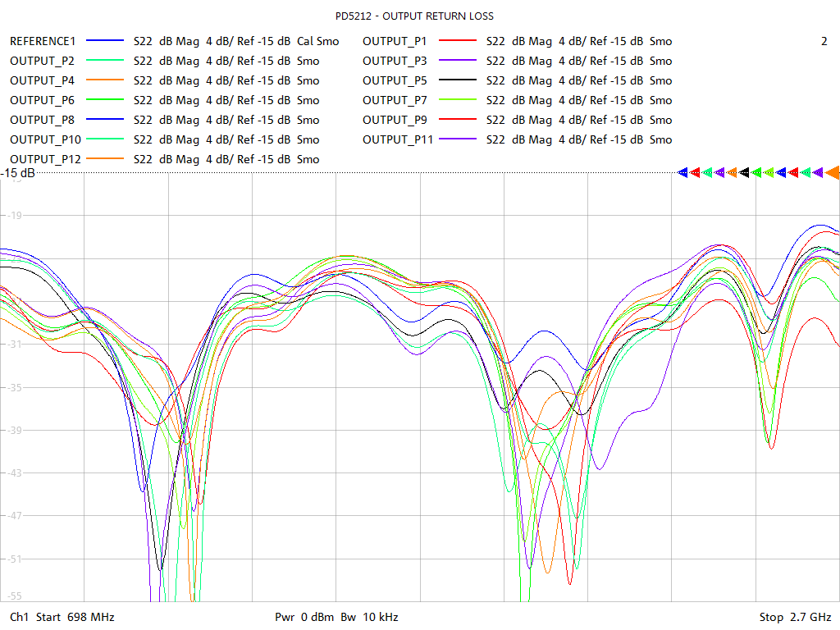Select the OUTPUT_P5 trace label
The image size is (840, 630).
pyautogui.click(x=395, y=81)
